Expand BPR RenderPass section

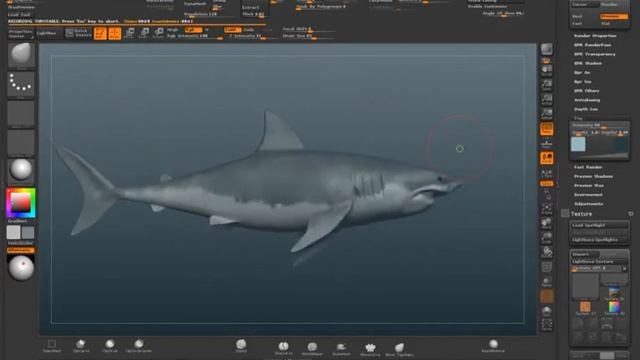coord(592,45)
